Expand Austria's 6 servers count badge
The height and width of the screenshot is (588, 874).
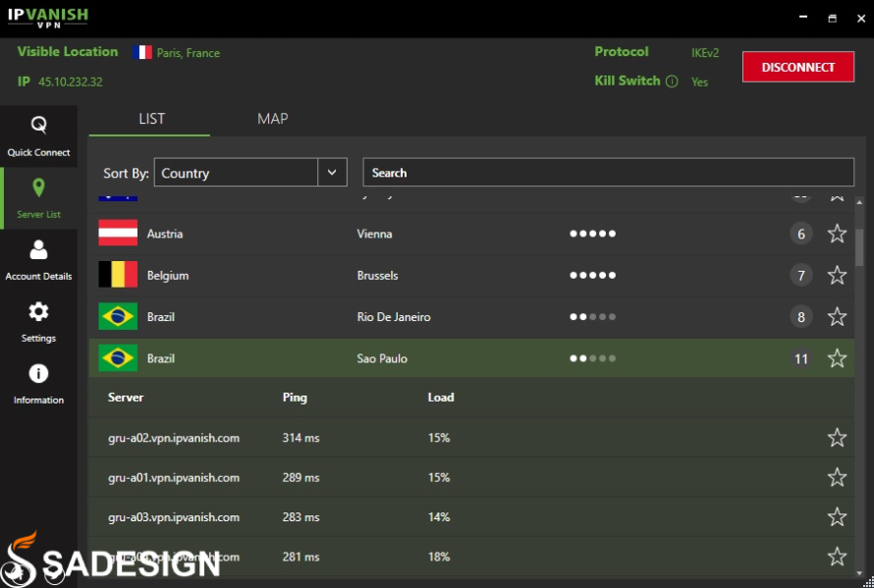click(801, 234)
